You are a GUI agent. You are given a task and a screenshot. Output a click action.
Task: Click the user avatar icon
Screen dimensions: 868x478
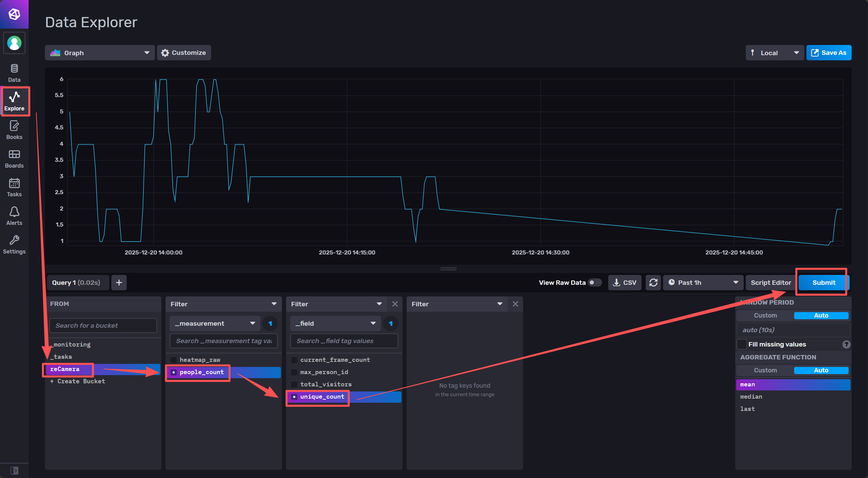tap(14, 43)
